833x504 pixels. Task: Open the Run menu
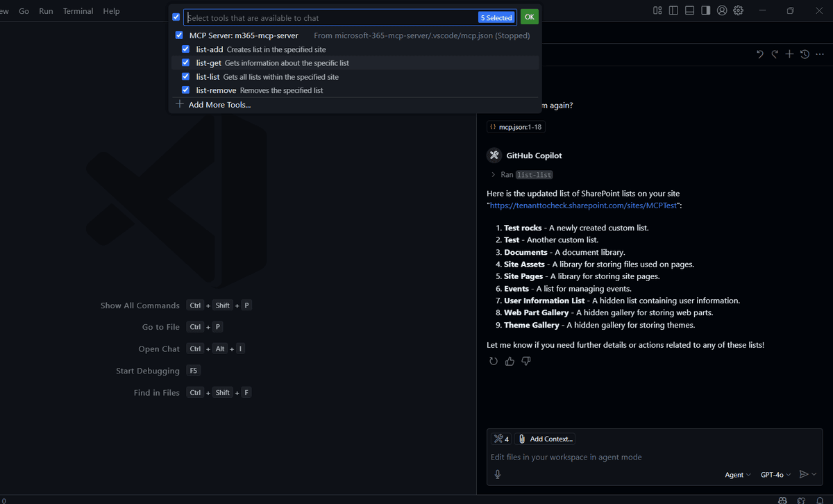[x=46, y=11]
